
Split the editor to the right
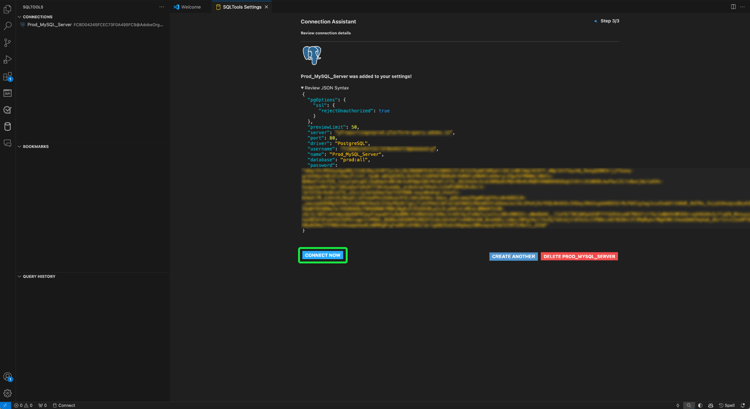733,7
